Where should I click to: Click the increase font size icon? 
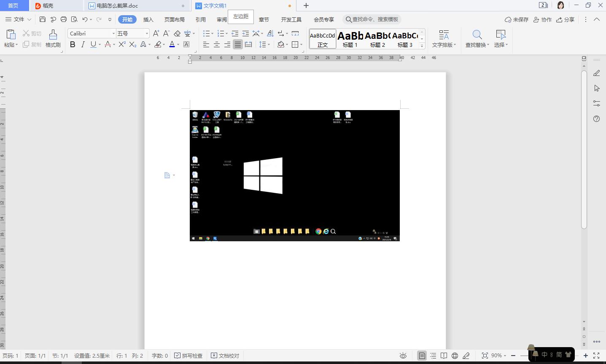tap(156, 33)
